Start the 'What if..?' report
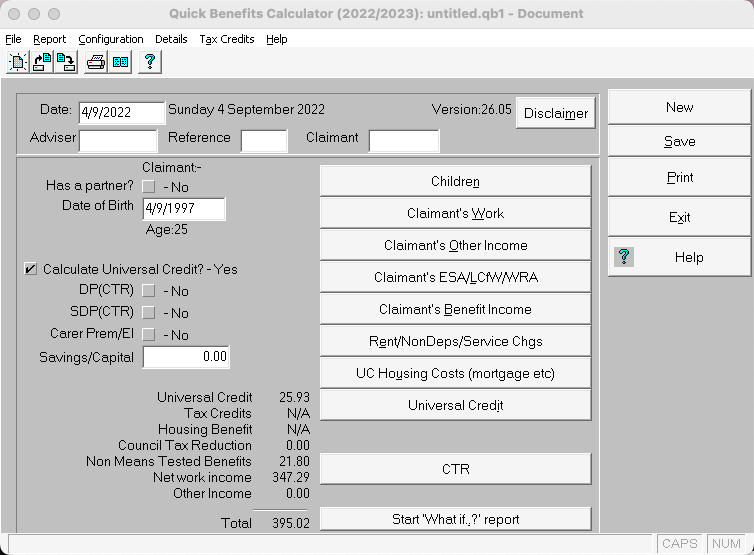The image size is (754, 555). click(x=455, y=519)
